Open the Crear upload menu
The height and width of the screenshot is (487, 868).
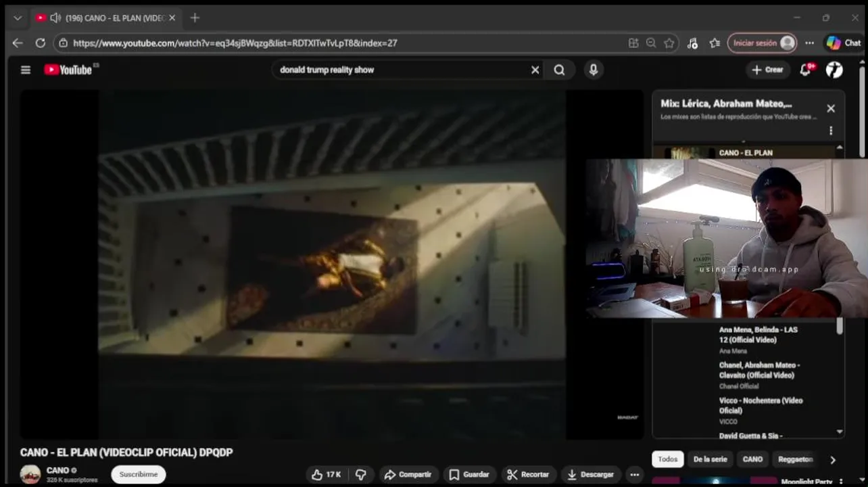tap(767, 70)
